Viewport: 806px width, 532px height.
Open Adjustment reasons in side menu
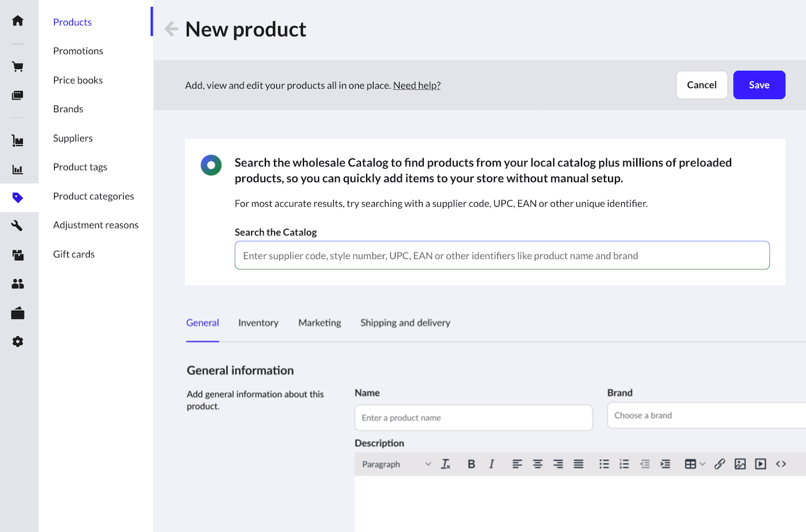(96, 225)
